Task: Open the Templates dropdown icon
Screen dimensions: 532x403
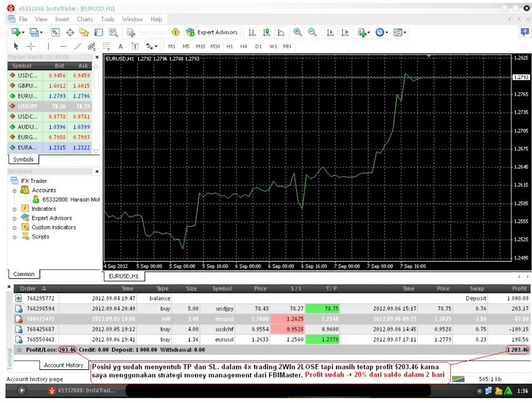Action: [x=399, y=32]
